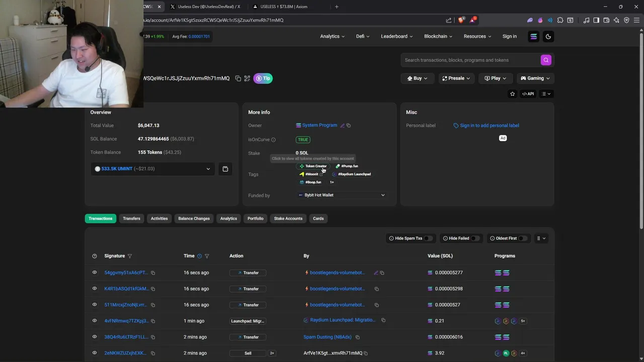Image resolution: width=644 pixels, height=362 pixels.
Task: Toggle Hide Spam Txs switch
Action: pos(428,238)
